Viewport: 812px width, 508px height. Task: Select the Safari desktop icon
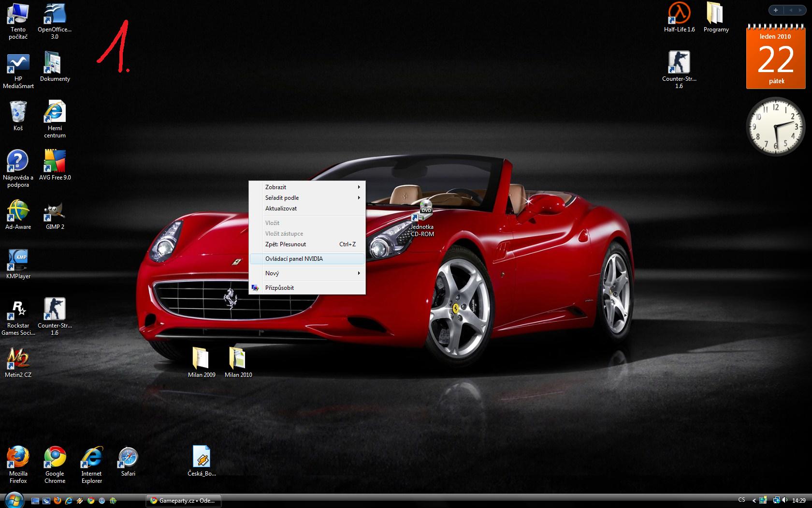pyautogui.click(x=128, y=461)
